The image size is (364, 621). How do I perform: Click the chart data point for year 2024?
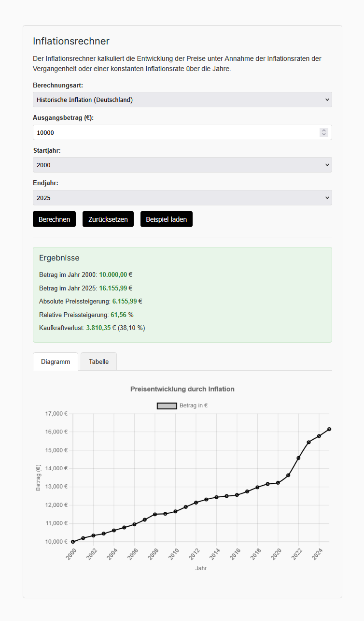319,436
